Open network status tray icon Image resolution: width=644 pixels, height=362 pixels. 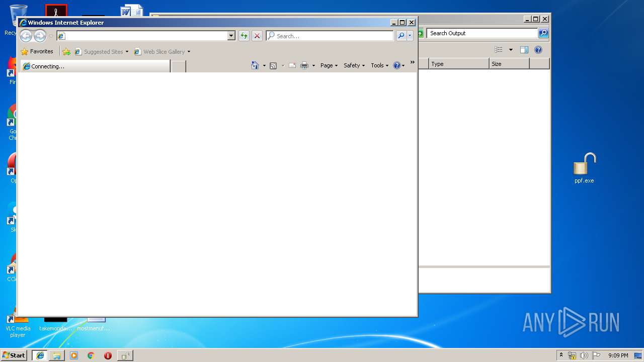click(x=572, y=355)
